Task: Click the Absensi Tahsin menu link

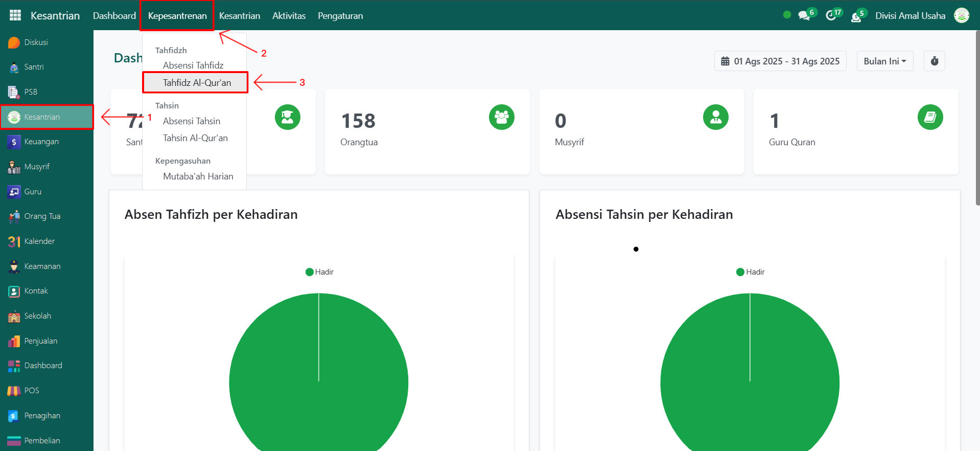Action: coord(192,121)
